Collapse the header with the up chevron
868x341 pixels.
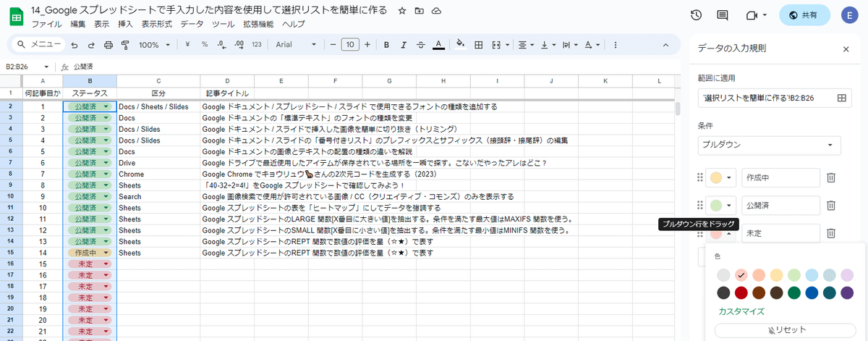pyautogui.click(x=665, y=45)
